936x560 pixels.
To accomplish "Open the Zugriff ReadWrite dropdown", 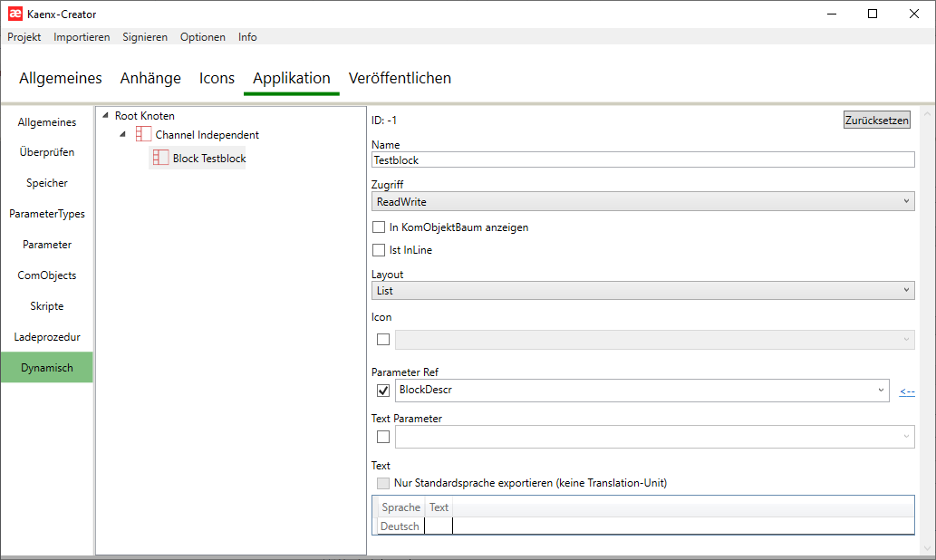I will pos(642,202).
